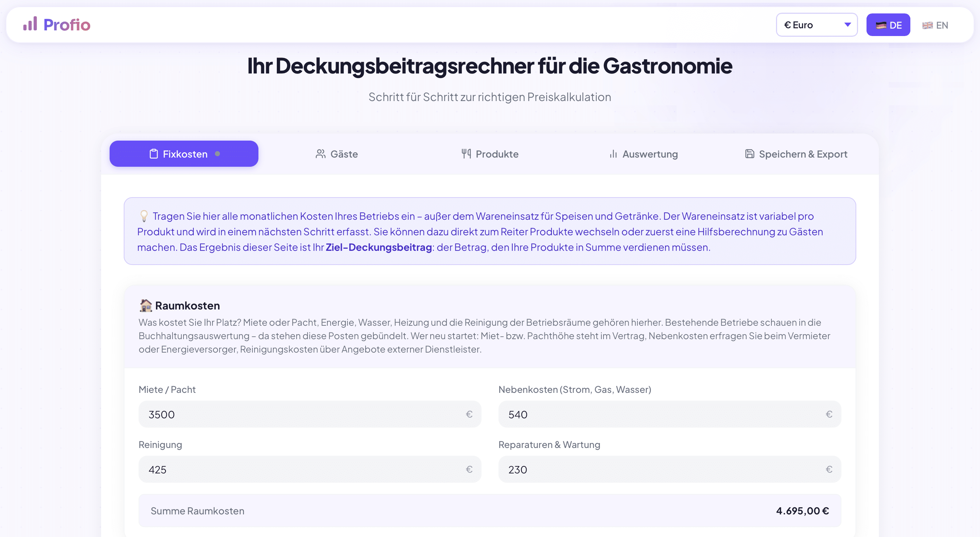The height and width of the screenshot is (537, 980).
Task: Open the Speichern & Export tab
Action: (x=796, y=154)
